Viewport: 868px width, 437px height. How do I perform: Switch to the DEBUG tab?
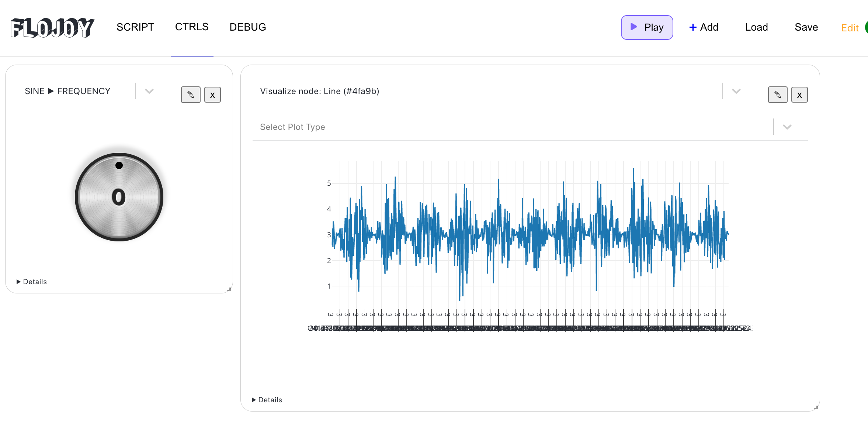pos(248,27)
